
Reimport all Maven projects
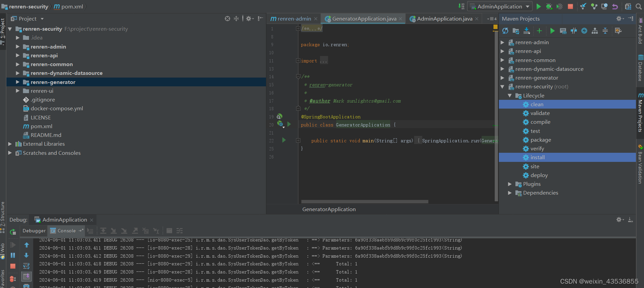(505, 31)
